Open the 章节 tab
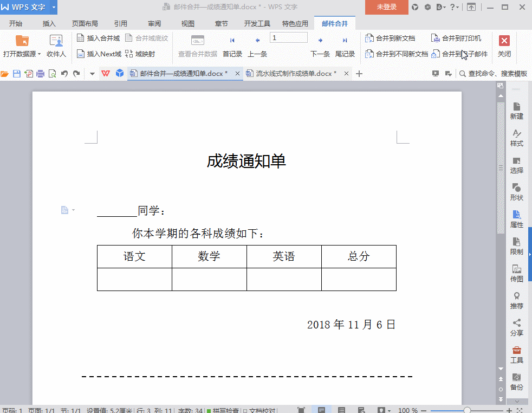Screen dimensions: 532x413 pos(221,23)
